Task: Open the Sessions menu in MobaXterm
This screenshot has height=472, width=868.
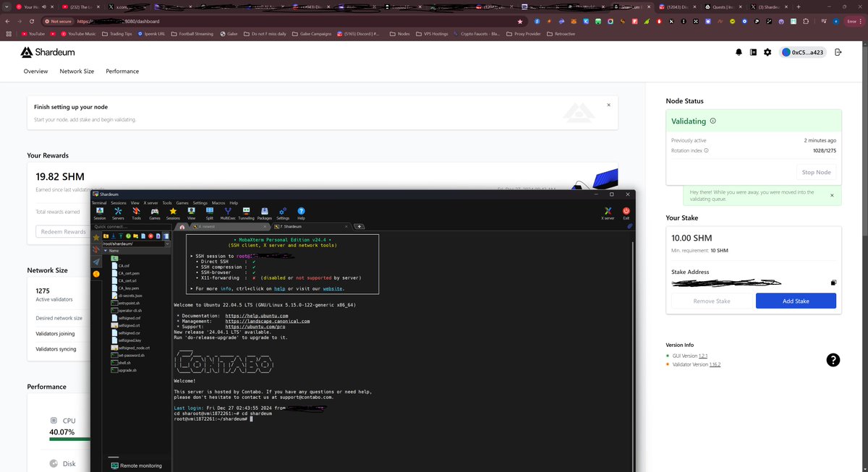Action: [x=119, y=202]
